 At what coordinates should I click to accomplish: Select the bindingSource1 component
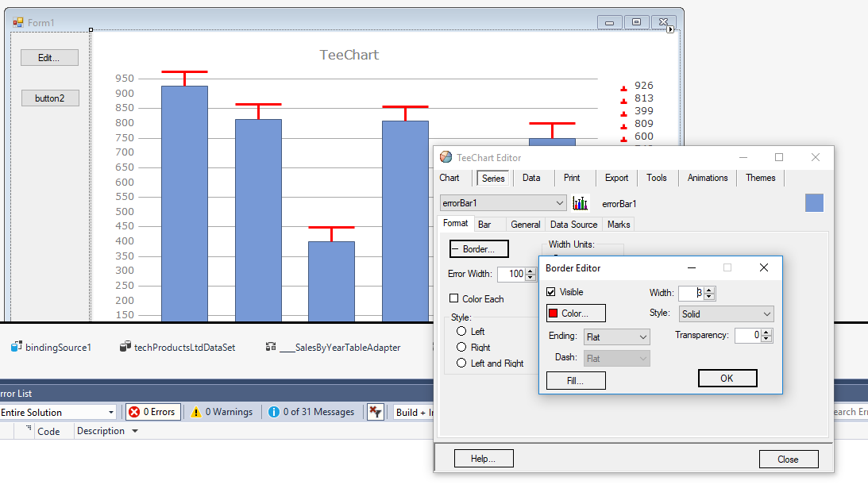click(51, 348)
